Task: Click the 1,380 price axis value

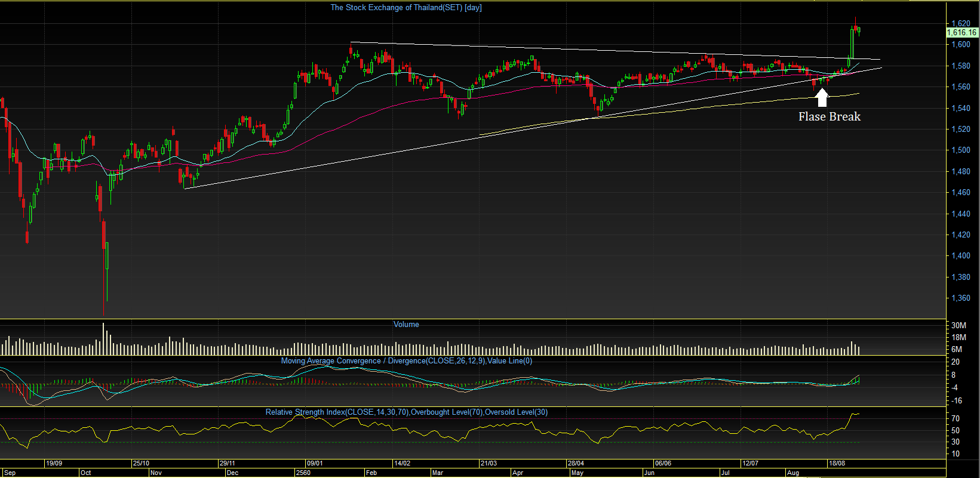Action: [x=961, y=277]
